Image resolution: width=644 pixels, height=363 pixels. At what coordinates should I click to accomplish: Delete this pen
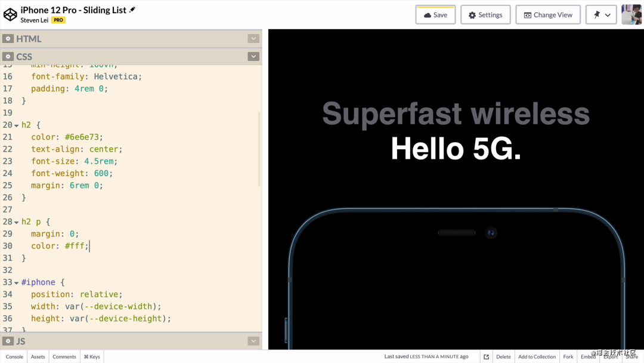pyautogui.click(x=503, y=357)
